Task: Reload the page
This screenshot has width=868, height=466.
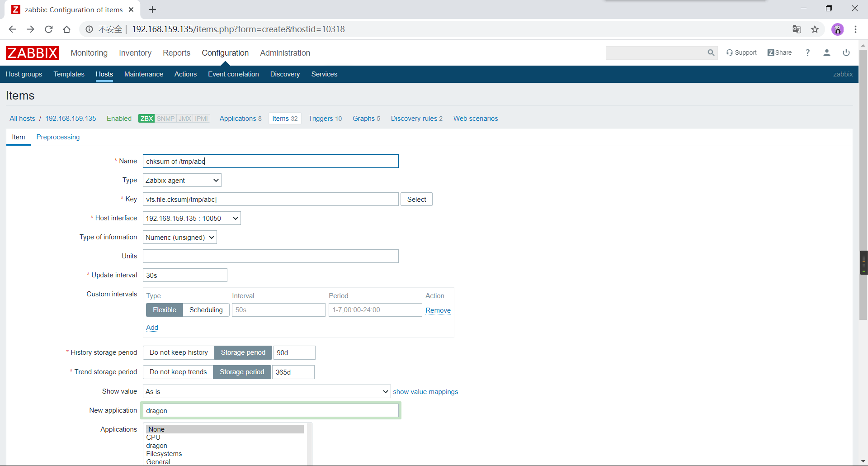Action: [x=49, y=29]
